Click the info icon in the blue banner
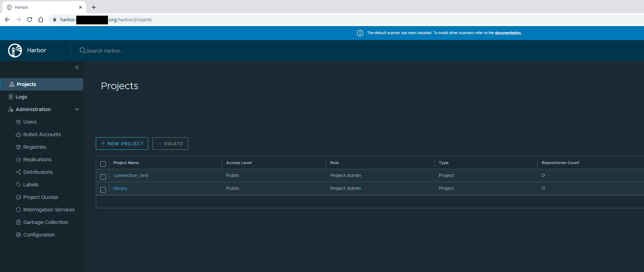Image resolution: width=644 pixels, height=272 pixels. [360, 33]
